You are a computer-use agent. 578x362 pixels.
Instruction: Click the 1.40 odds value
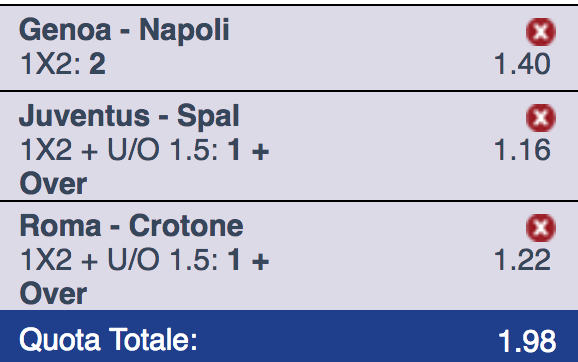[522, 64]
